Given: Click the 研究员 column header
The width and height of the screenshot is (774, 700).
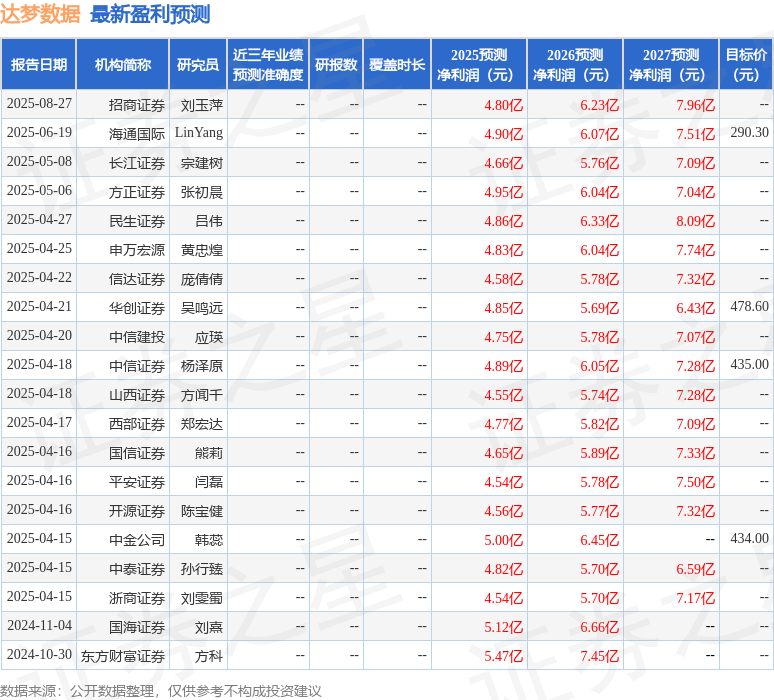Looking at the screenshot, I should pos(198,65).
